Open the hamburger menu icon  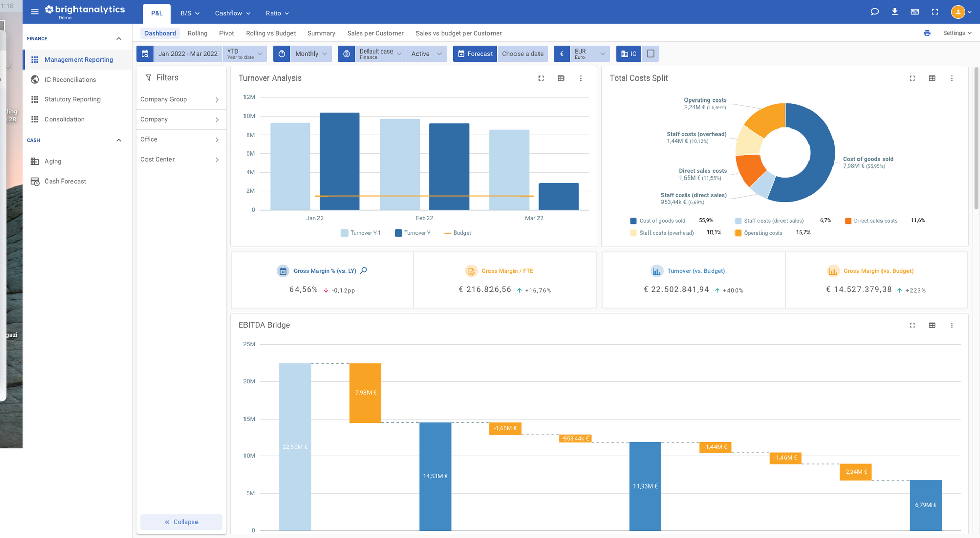coord(35,12)
